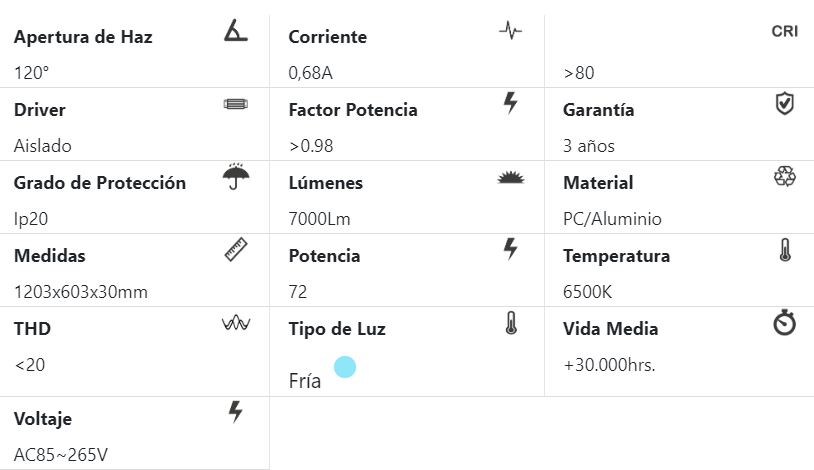
Task: Click the recycle icon beside Material
Action: click(785, 177)
